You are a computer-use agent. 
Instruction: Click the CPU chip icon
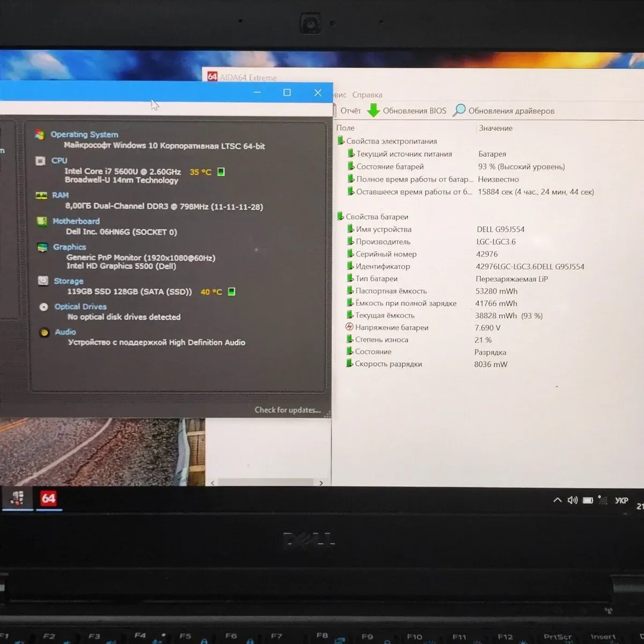[40, 160]
